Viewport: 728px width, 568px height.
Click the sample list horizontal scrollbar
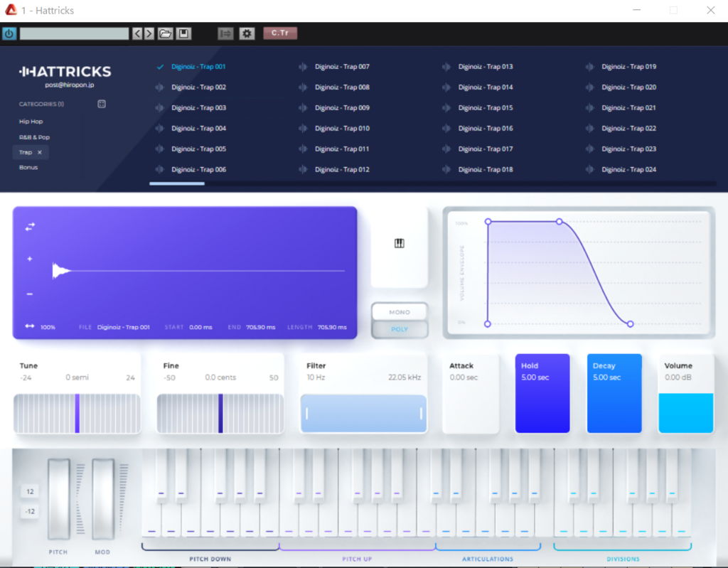177,183
